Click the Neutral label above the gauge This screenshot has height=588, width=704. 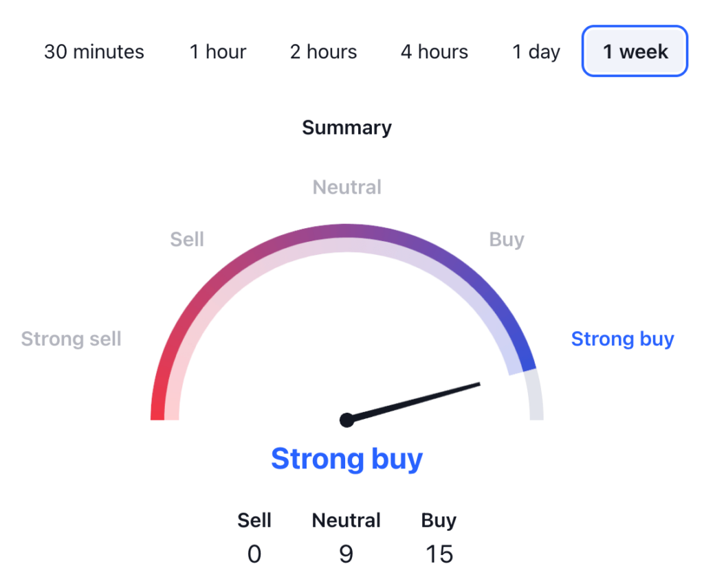coord(347,187)
